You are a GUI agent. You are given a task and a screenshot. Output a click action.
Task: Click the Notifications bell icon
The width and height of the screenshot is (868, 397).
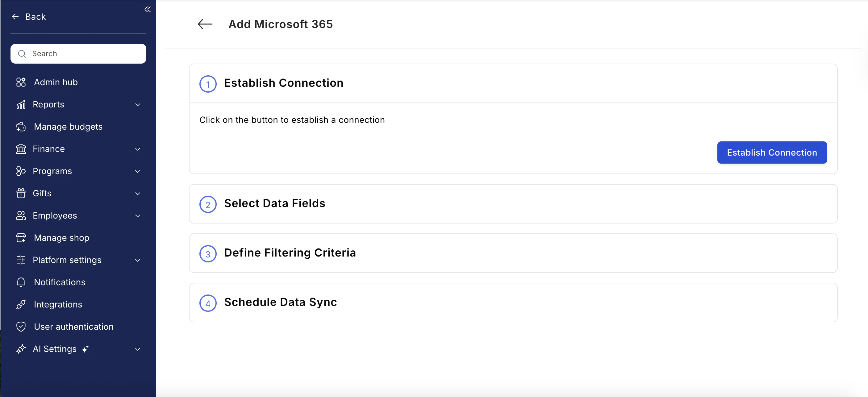[x=21, y=282]
